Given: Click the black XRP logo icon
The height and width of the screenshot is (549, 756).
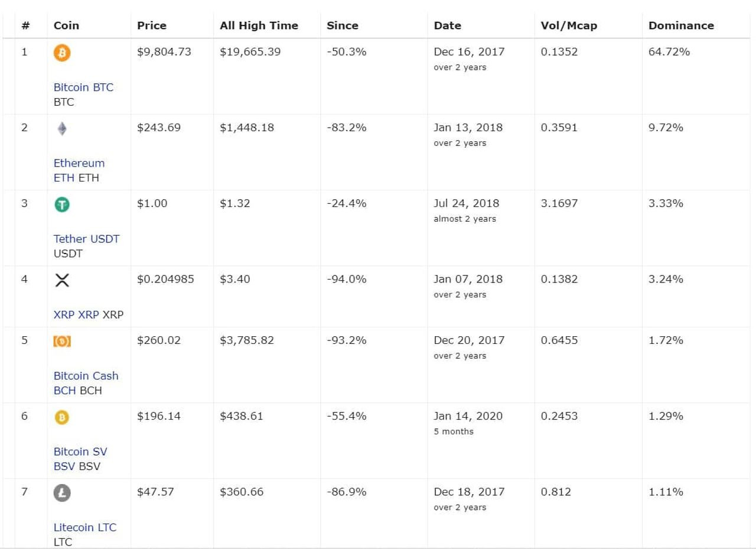Looking at the screenshot, I should click(x=62, y=281).
